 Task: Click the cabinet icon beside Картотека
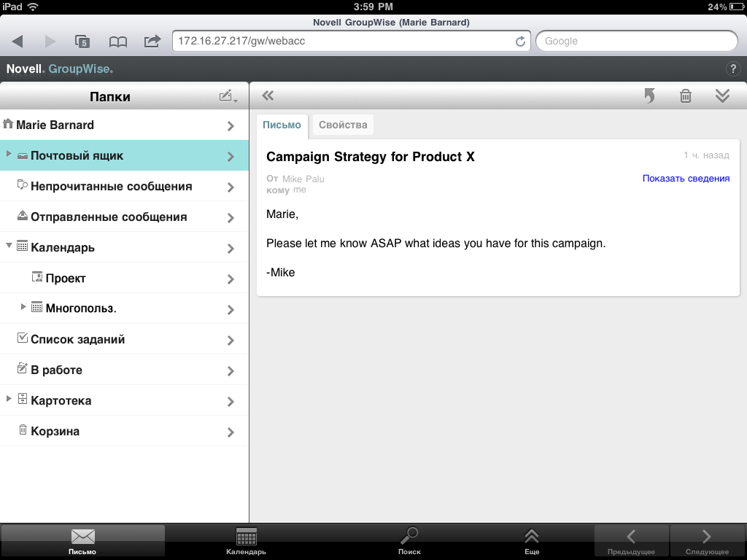point(23,399)
